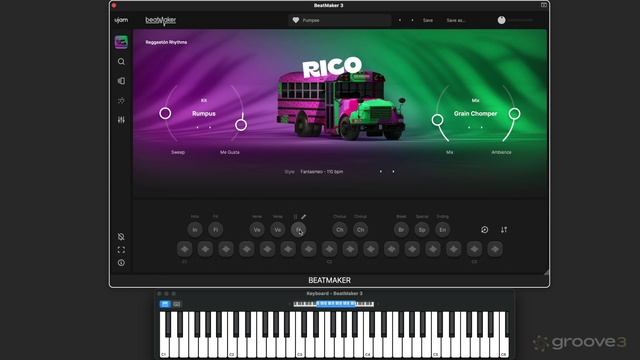Click the window expand icon in the title bar
The image size is (640, 360).
click(x=544, y=5)
